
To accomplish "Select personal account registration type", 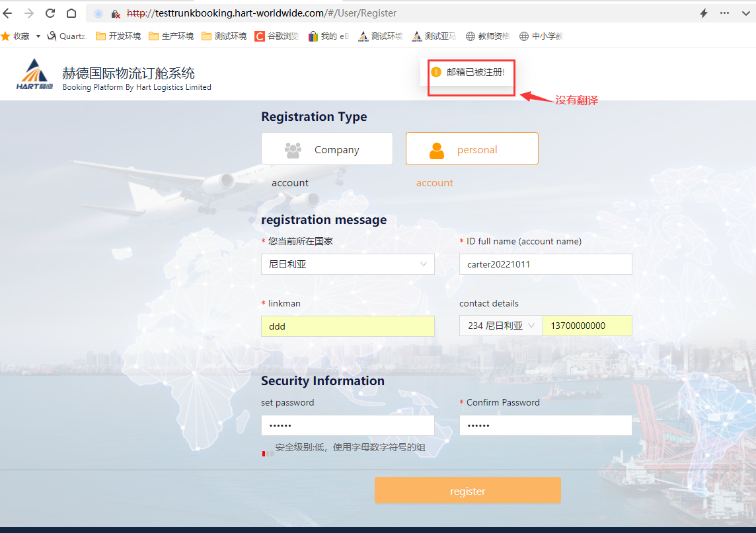I will (x=472, y=149).
